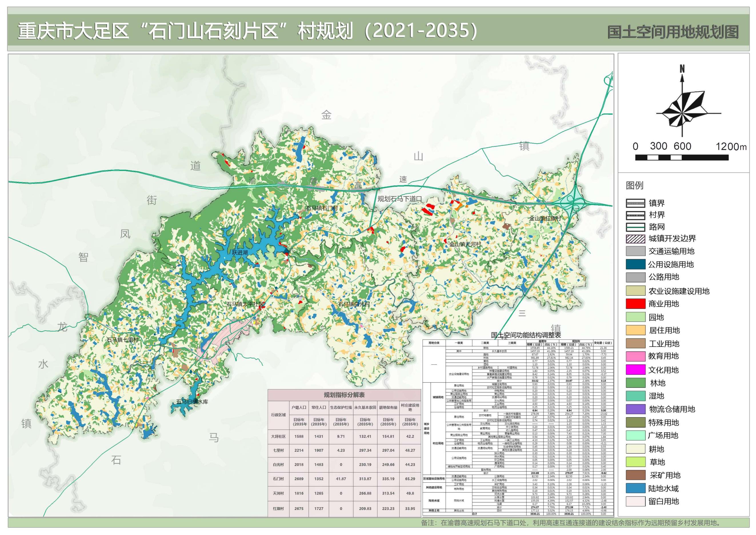Click the value 1588 in 大坪社区 row
Image resolution: width=756 pixels, height=535 pixels.
tap(299, 437)
